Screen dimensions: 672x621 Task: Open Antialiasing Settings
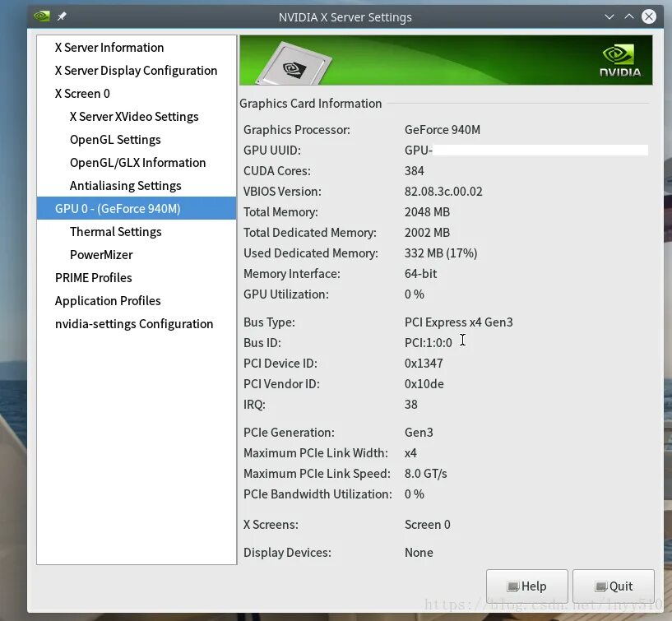[125, 186]
